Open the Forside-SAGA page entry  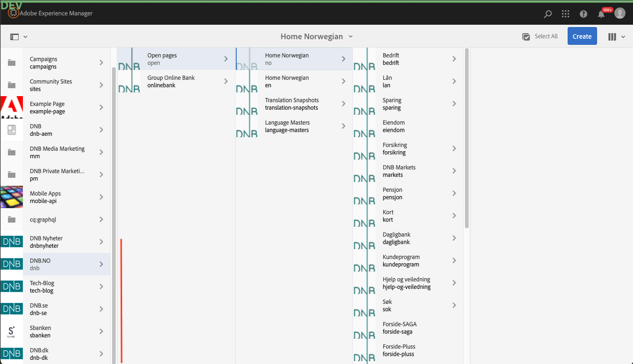click(400, 328)
